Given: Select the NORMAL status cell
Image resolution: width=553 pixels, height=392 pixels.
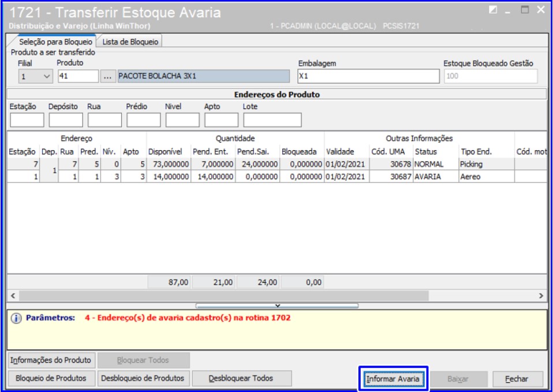Looking at the screenshot, I should click(436, 165).
